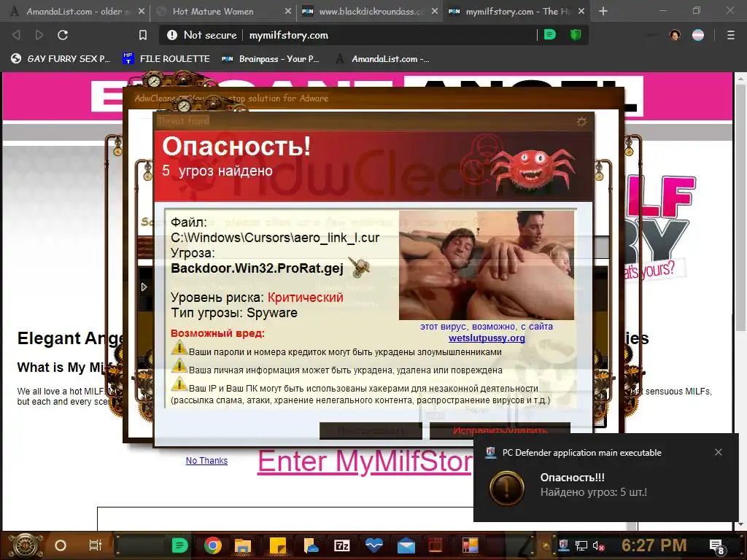The image size is (747, 560).
Task: Go forward using the browser forward arrow
Action: click(x=39, y=35)
